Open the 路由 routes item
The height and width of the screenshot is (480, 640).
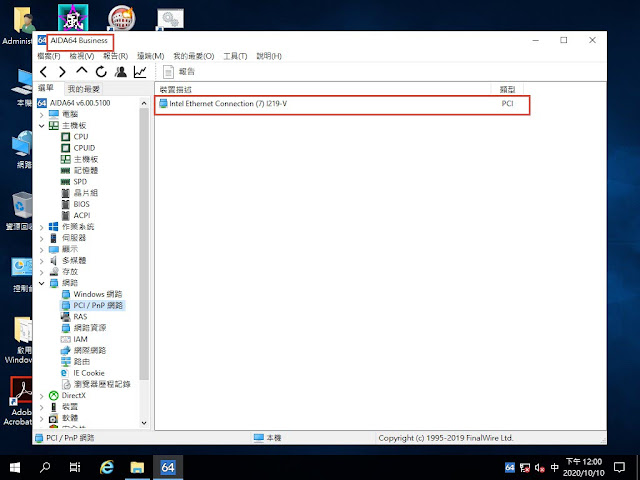[x=82, y=362]
